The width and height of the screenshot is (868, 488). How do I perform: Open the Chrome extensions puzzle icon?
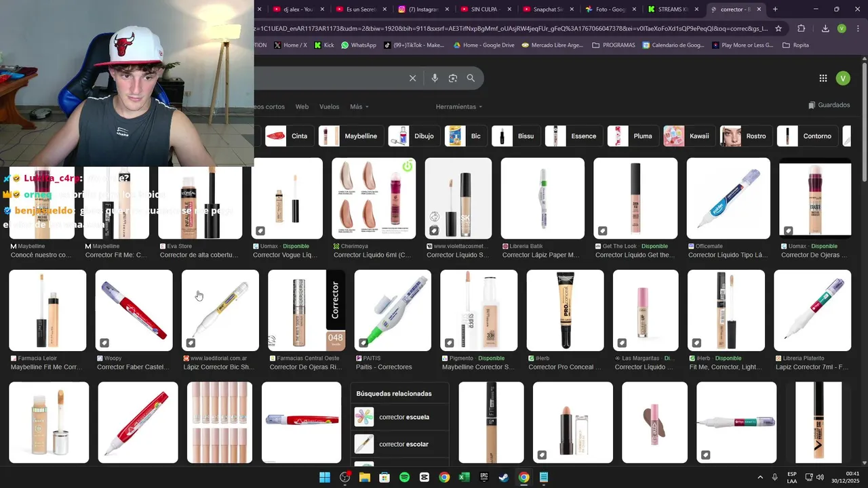click(x=802, y=28)
